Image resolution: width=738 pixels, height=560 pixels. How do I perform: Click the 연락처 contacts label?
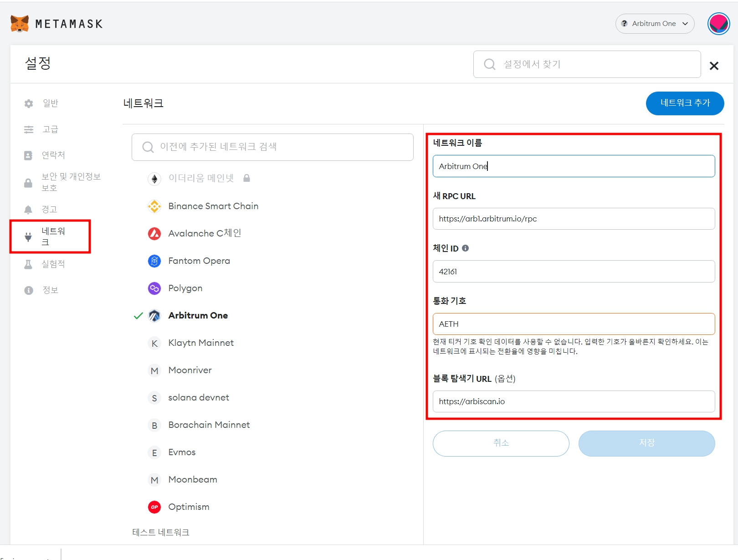pos(53,155)
